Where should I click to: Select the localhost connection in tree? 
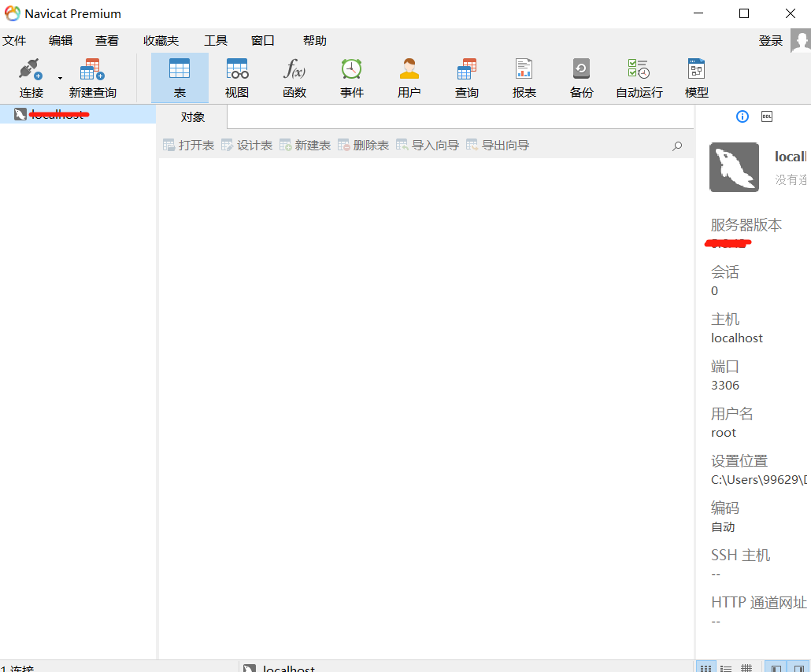78,114
